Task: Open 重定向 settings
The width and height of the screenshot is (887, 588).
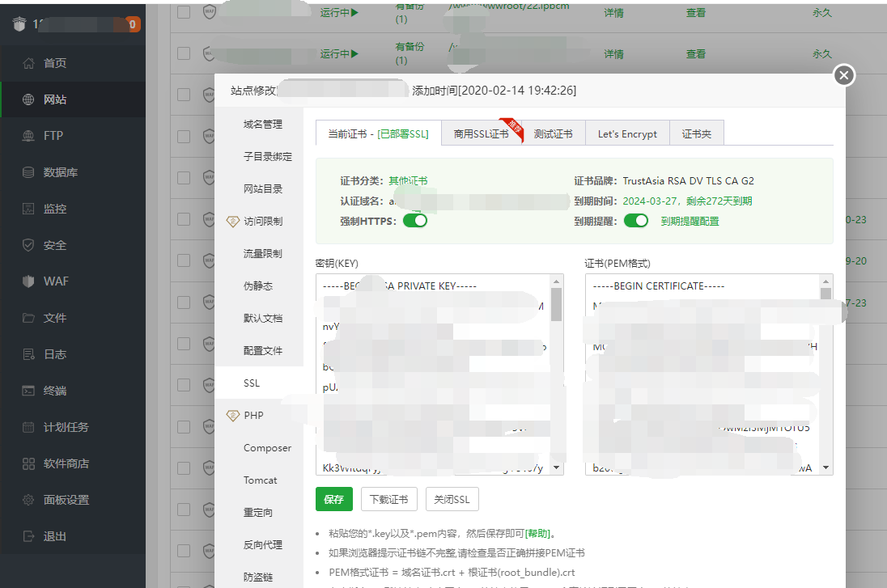Action: (258, 512)
